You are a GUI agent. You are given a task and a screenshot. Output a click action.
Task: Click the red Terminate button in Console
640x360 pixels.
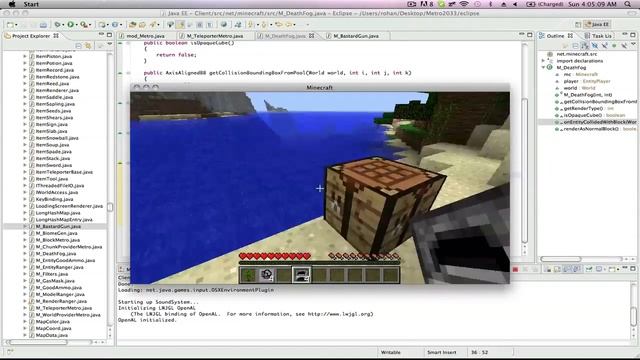coord(515,269)
